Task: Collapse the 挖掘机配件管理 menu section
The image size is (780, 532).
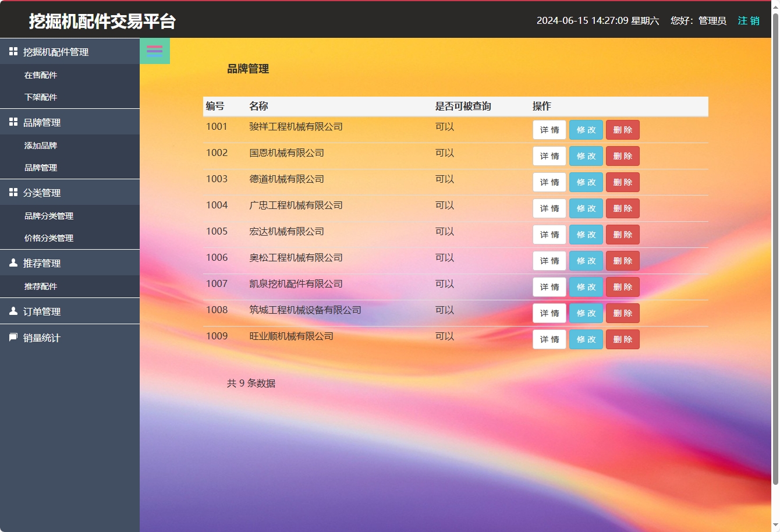Action: [55, 51]
